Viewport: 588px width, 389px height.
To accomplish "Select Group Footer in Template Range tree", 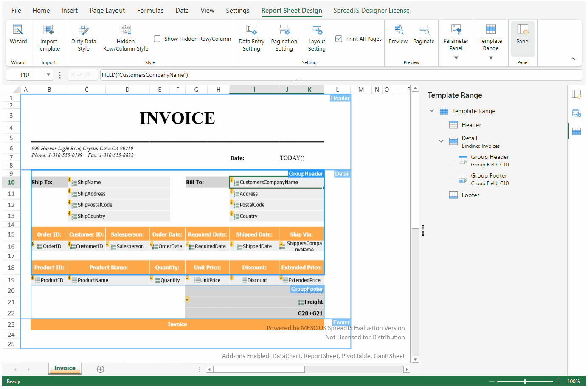I will 489,176.
